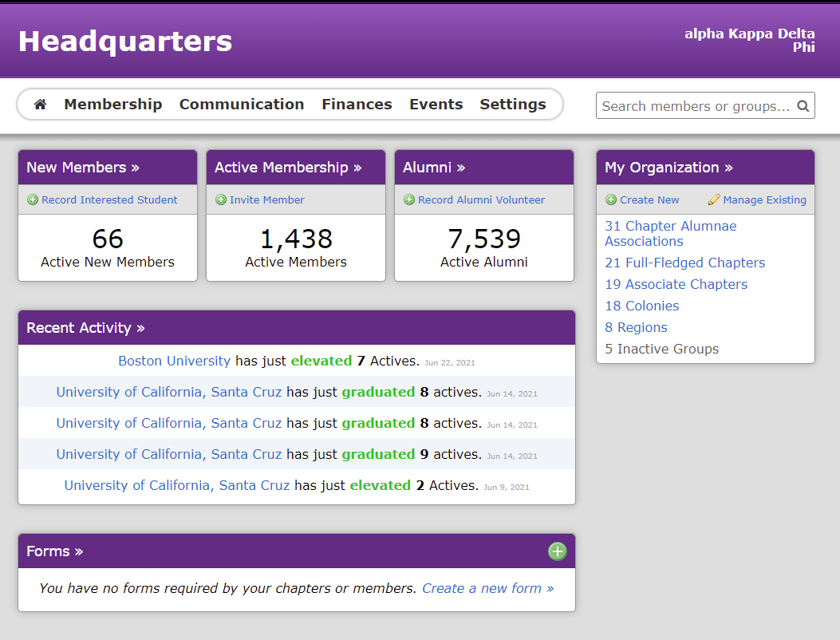Click 5 Inactive Groups text

click(661, 349)
